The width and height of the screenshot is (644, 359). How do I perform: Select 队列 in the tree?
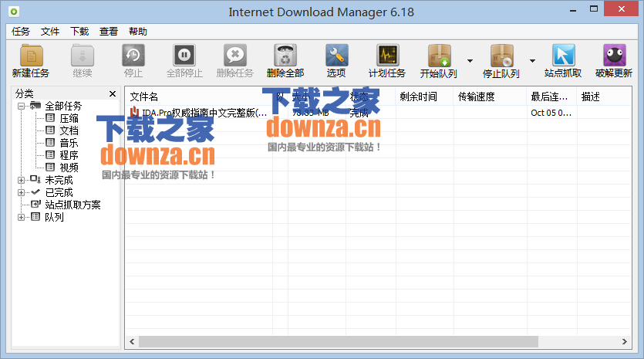coord(54,217)
